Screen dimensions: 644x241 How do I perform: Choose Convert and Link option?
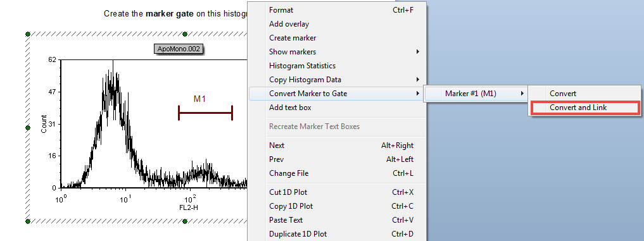click(584, 108)
